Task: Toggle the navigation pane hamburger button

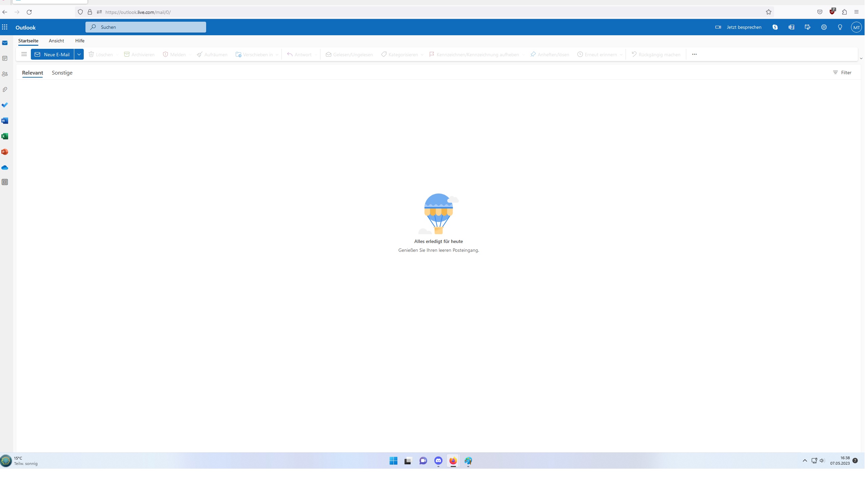Action: coord(24,54)
